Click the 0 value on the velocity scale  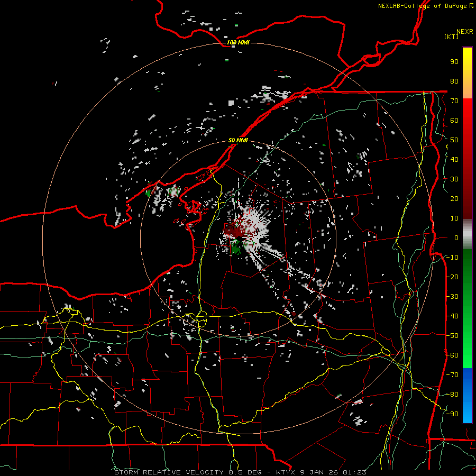(x=456, y=237)
